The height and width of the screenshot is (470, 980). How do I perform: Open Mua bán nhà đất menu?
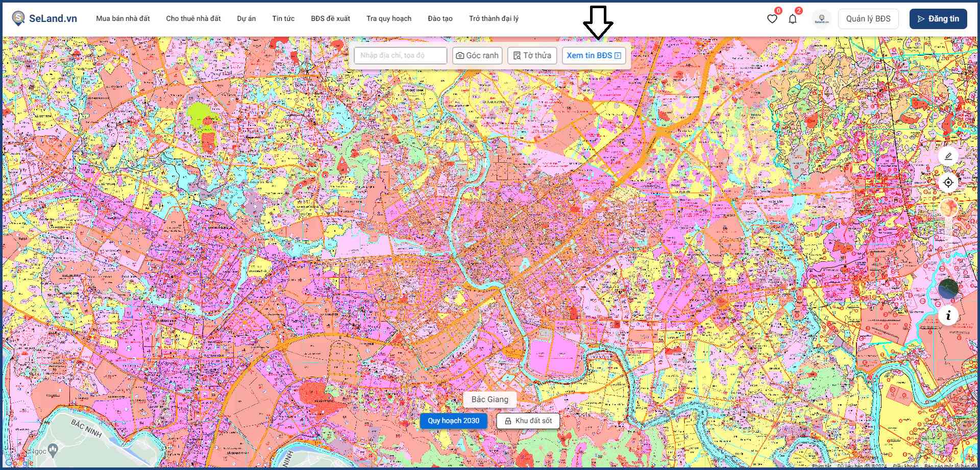pos(123,18)
